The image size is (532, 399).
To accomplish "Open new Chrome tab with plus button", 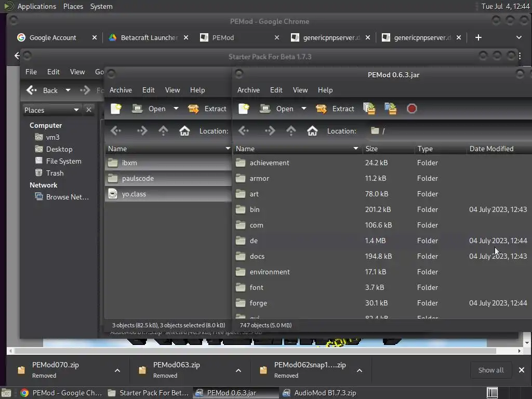I will 478,37.
